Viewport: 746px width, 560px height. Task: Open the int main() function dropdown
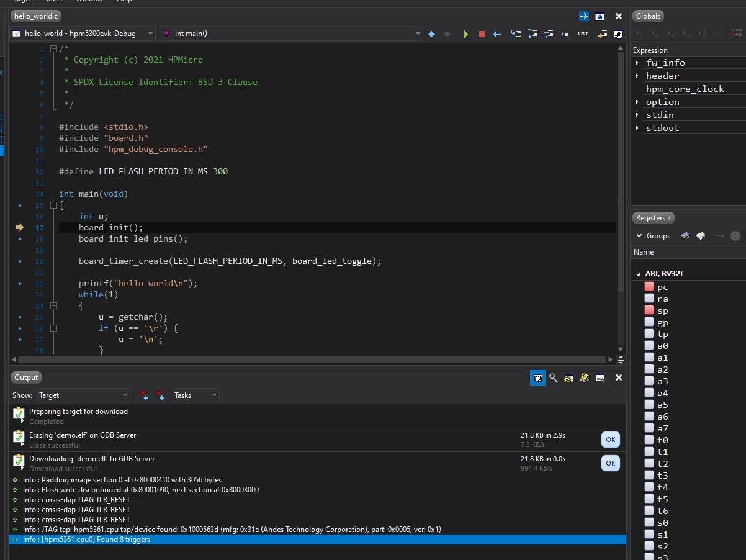pyautogui.click(x=292, y=34)
